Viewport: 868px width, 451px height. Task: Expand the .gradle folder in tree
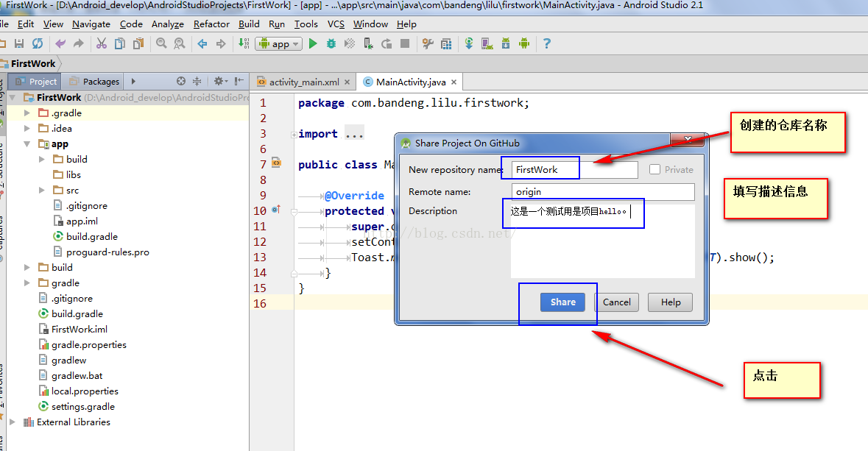click(27, 113)
